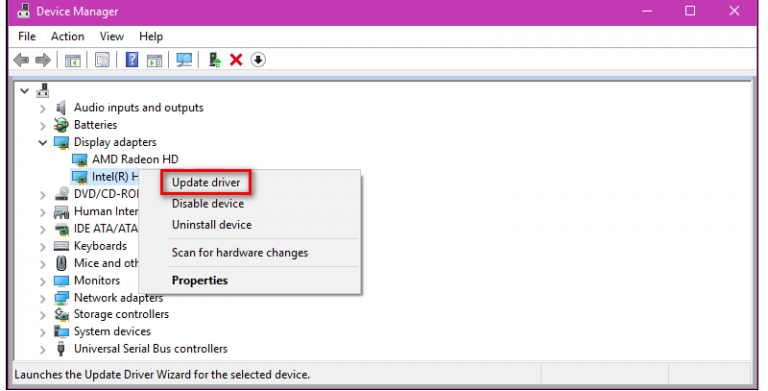Choose Update driver from context menu
The height and width of the screenshot is (391, 768).
click(x=206, y=182)
